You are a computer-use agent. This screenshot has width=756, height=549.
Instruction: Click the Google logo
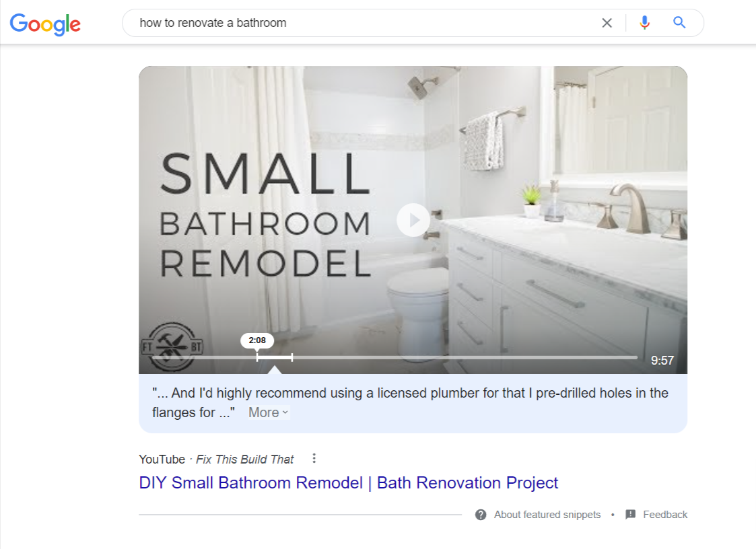coord(45,24)
